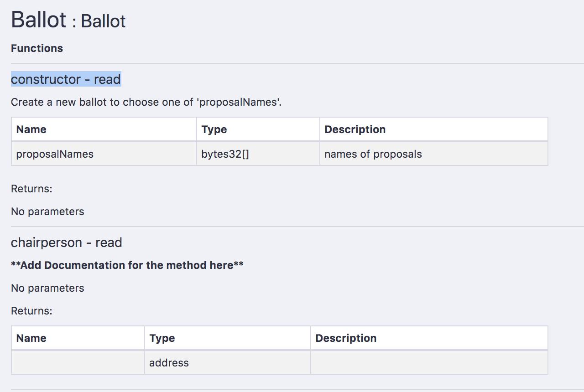Click the Description header in constructor table
This screenshot has width=584, height=392.
click(x=434, y=129)
